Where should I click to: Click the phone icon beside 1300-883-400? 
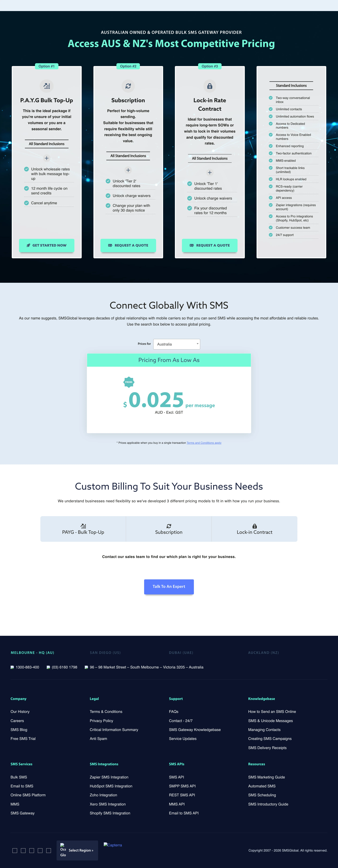(x=12, y=667)
